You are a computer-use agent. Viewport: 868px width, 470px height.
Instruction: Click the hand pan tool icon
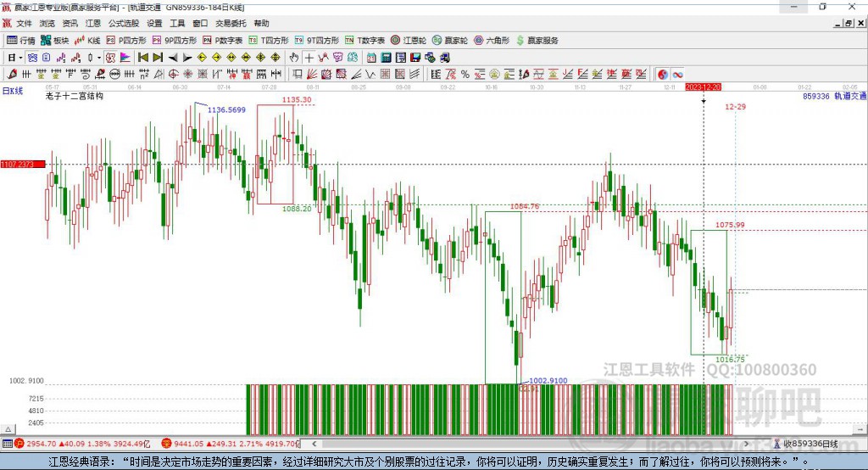coord(294,58)
